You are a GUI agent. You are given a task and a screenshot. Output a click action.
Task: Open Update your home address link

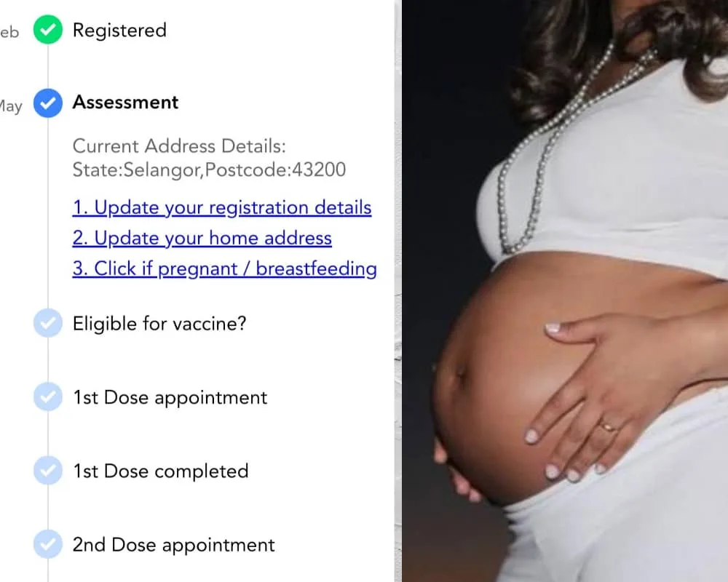pyautogui.click(x=202, y=238)
